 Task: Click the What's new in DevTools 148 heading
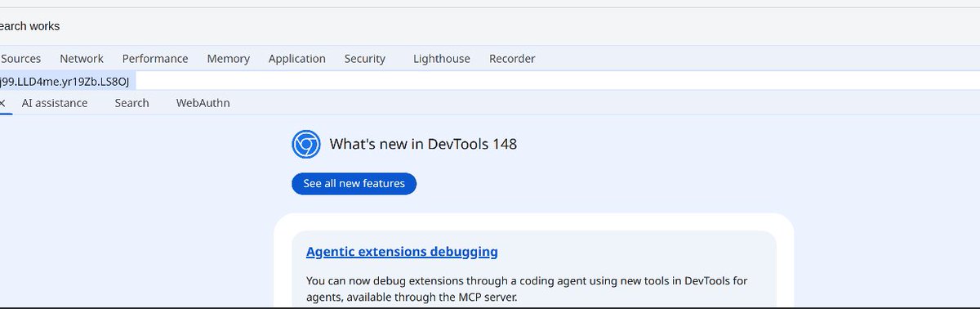(x=423, y=145)
